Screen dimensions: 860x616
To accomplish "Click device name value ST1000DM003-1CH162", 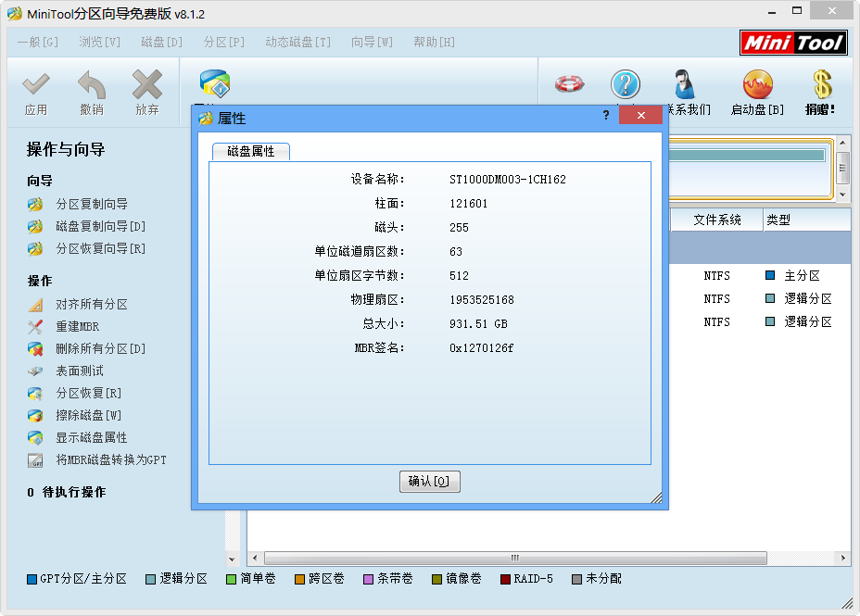I will pos(507,180).
